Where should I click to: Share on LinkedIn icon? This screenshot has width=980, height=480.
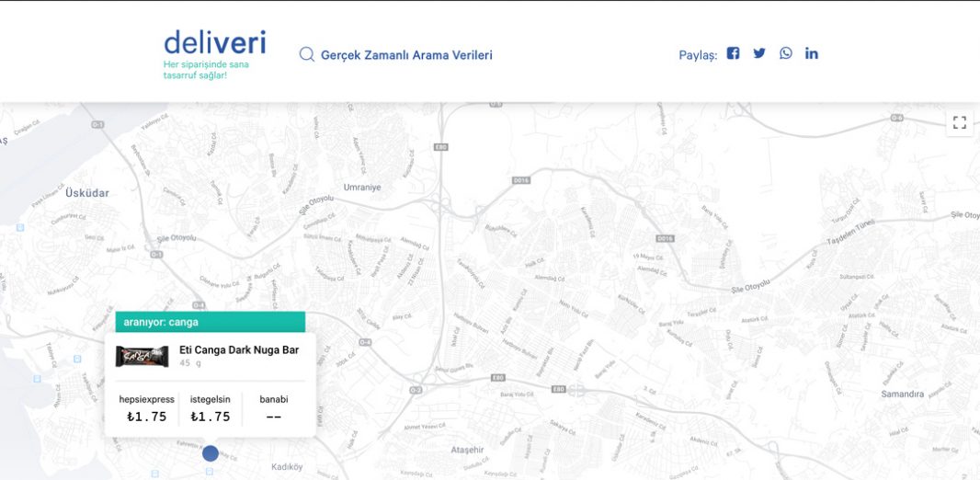[811, 53]
